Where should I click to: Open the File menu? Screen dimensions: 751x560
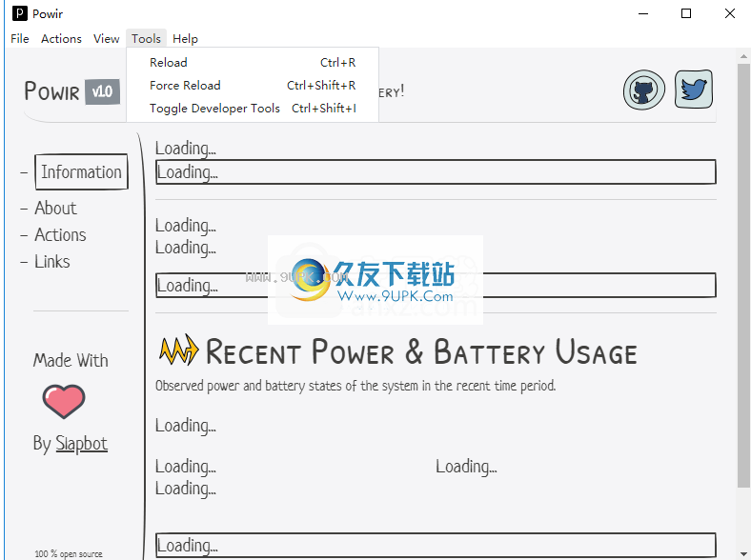pyautogui.click(x=20, y=39)
